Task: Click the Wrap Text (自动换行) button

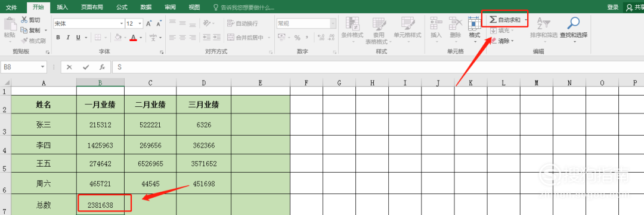Action: 243,23
